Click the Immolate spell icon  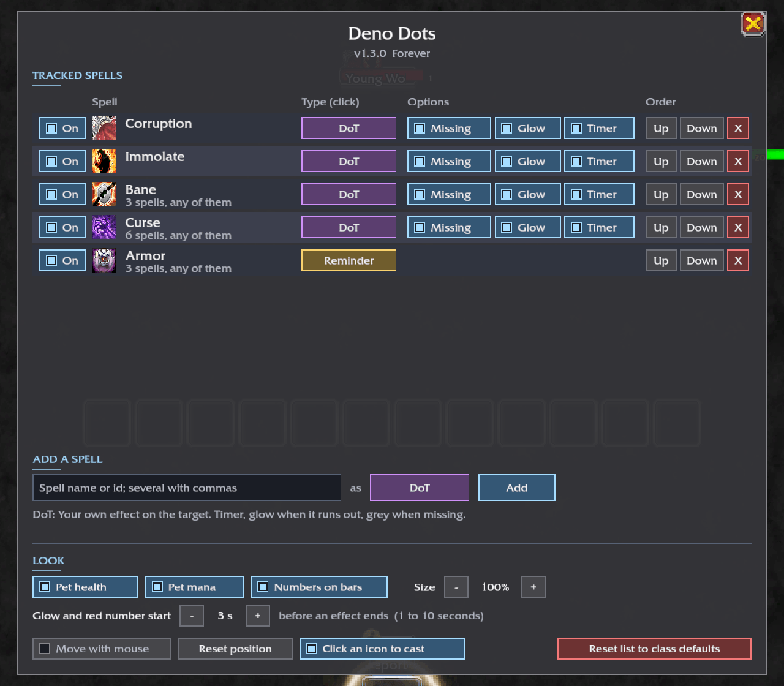point(104,161)
